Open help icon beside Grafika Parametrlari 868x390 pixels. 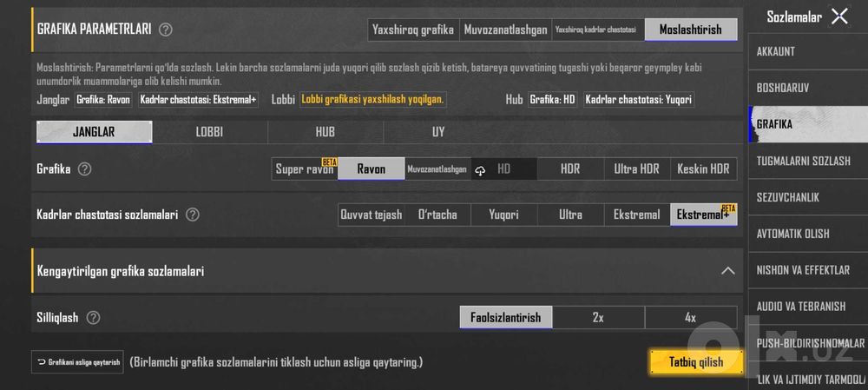[x=165, y=30]
